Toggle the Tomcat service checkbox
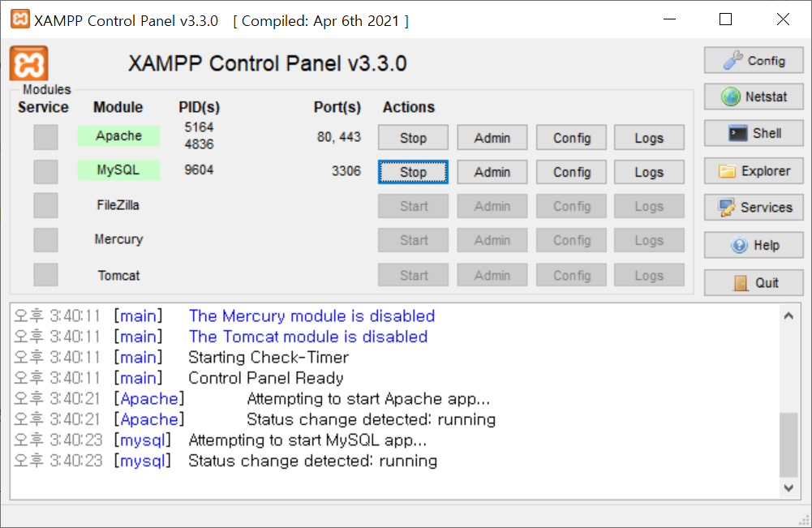This screenshot has width=812, height=528. pyautogui.click(x=45, y=274)
